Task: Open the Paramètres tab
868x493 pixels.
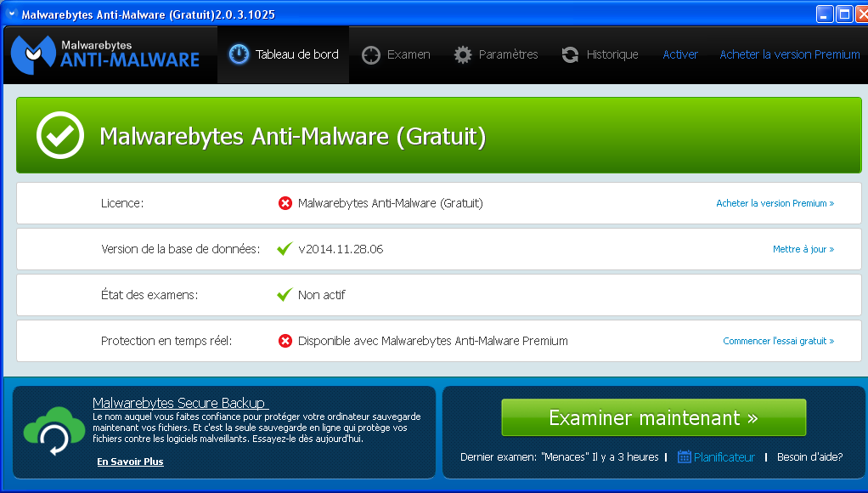Action: click(496, 54)
